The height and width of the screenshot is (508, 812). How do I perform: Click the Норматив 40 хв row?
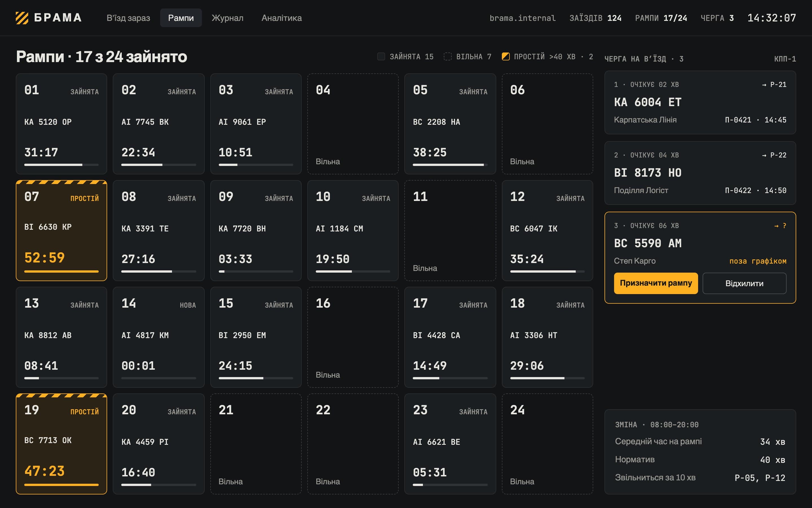pyautogui.click(x=700, y=460)
